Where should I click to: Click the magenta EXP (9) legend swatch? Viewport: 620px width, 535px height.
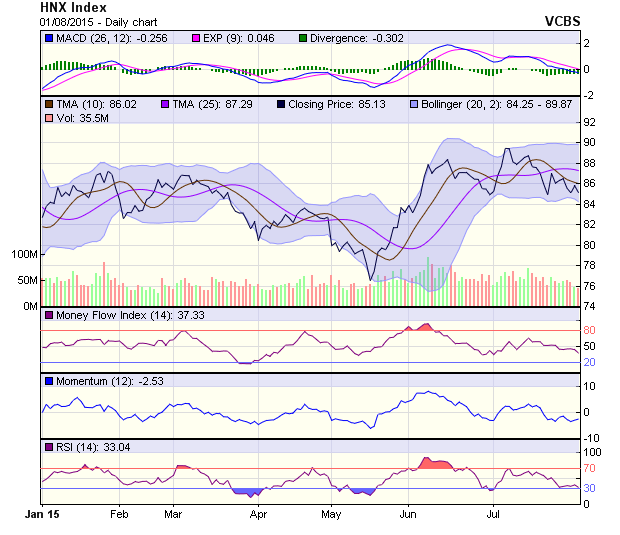(x=196, y=38)
